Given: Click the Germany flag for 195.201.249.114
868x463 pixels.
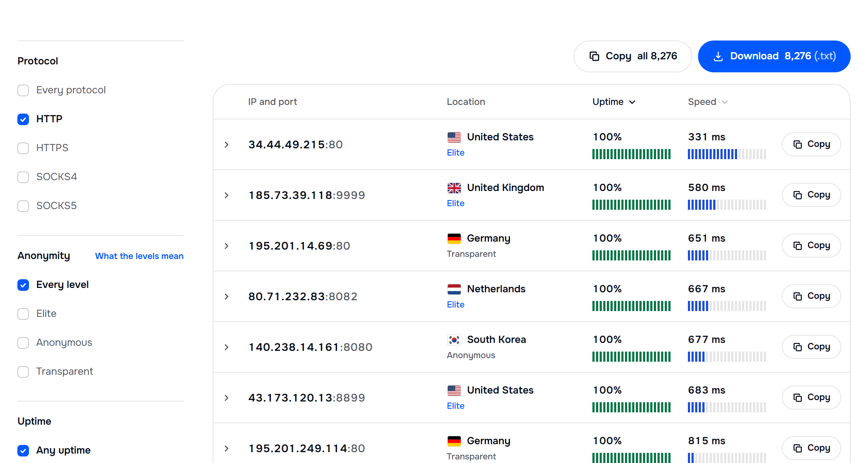Looking at the screenshot, I should (454, 441).
